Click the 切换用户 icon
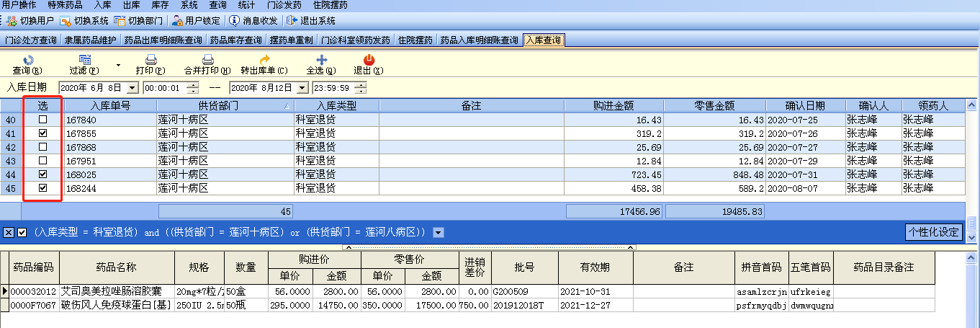 [x=11, y=21]
